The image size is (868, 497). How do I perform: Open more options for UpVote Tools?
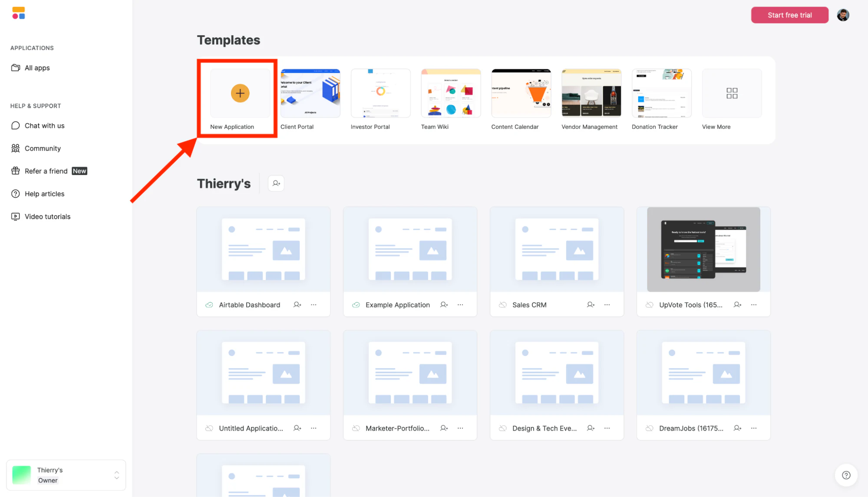pyautogui.click(x=754, y=305)
